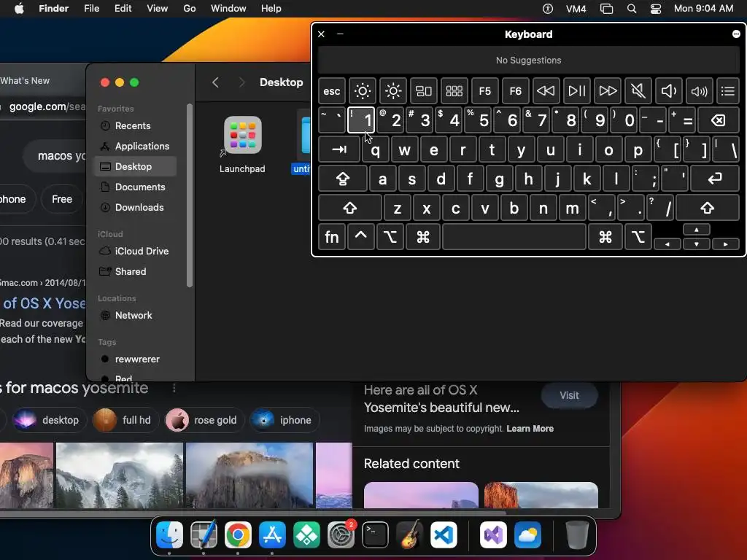Image resolution: width=747 pixels, height=560 pixels.
Task: Open the Go menu
Action: [x=190, y=9]
